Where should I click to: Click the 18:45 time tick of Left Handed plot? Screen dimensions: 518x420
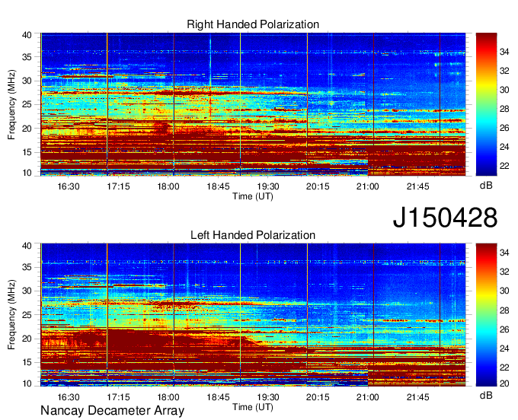[218, 397]
